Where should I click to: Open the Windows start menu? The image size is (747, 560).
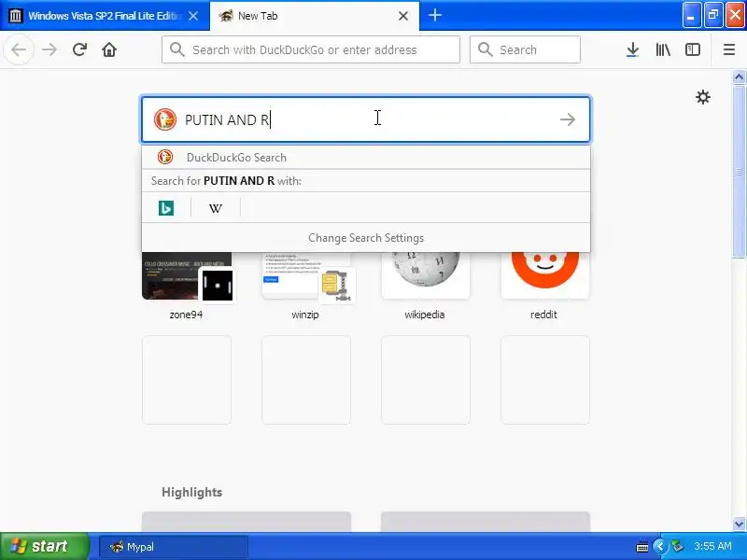click(x=45, y=546)
